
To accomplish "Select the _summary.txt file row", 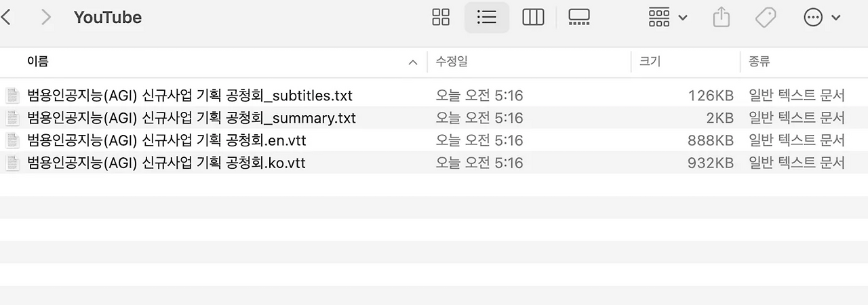I will 434,118.
